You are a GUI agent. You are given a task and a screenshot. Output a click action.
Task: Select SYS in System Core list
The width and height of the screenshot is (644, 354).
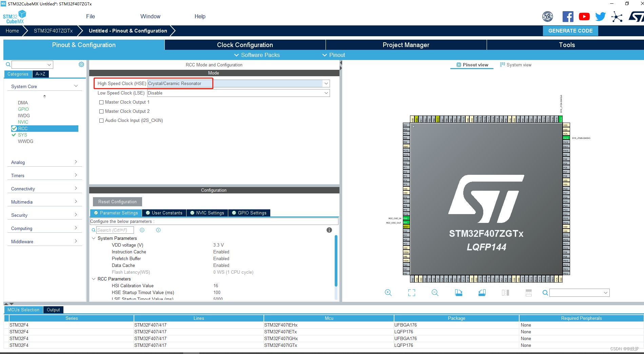pyautogui.click(x=22, y=135)
